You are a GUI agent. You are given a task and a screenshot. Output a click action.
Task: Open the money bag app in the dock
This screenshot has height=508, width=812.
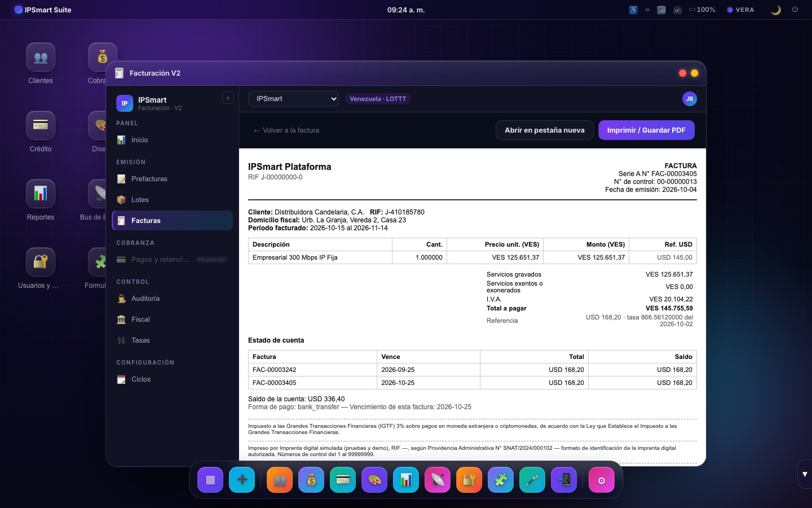pyautogui.click(x=311, y=480)
